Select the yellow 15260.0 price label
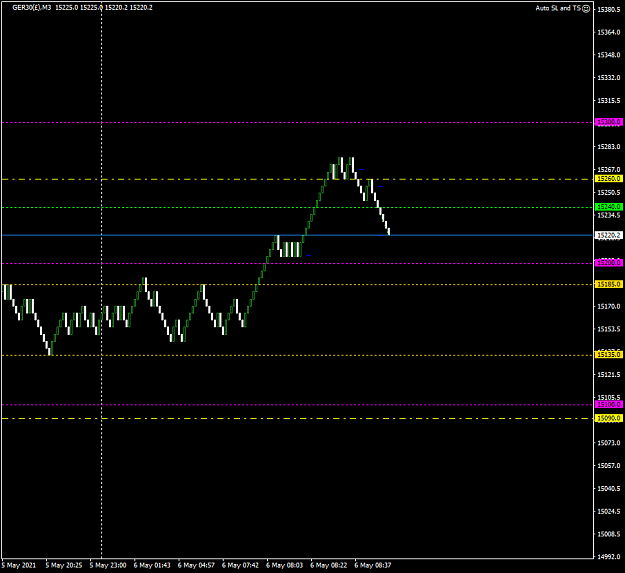Viewport: 625px width, 573px height. tap(608, 179)
